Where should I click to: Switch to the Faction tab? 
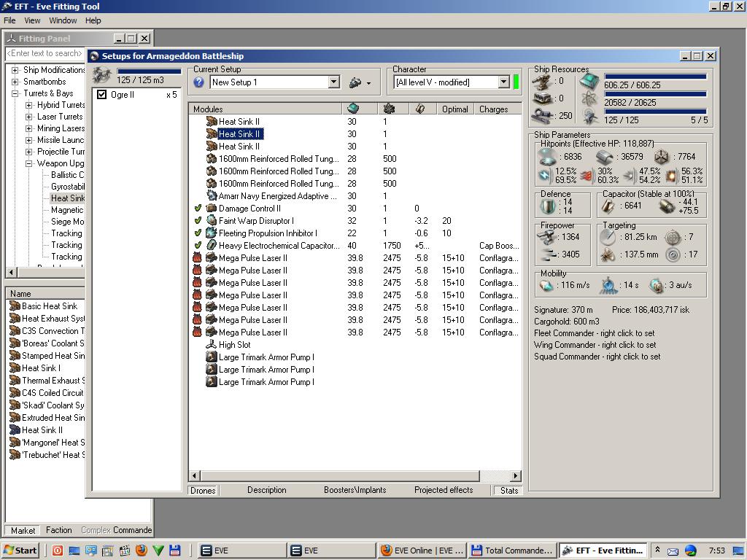click(x=58, y=530)
